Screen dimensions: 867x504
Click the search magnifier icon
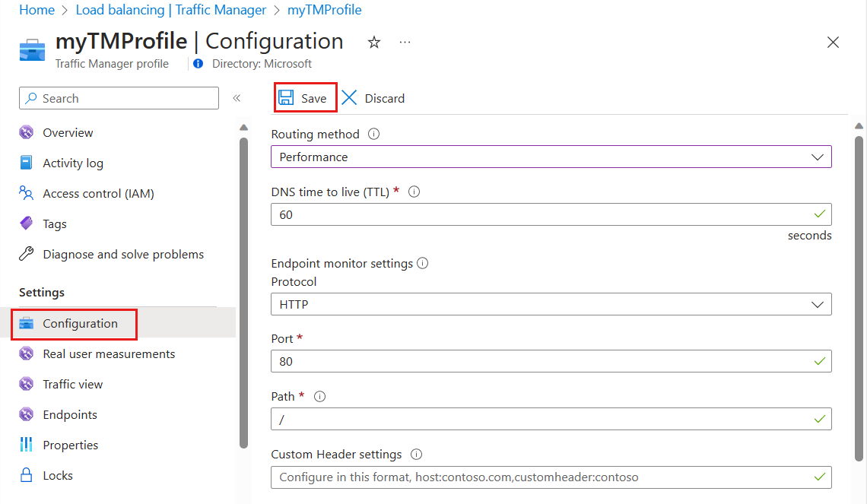click(x=31, y=98)
